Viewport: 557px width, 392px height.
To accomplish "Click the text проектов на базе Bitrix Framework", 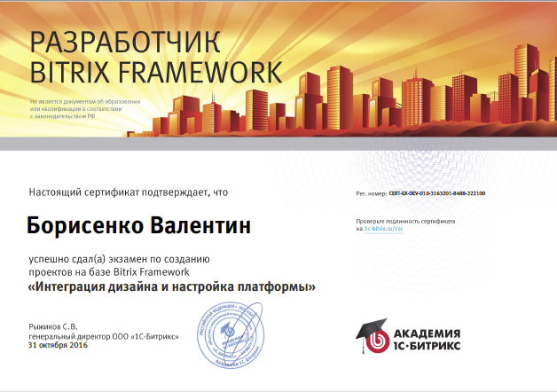I will pyautogui.click(x=109, y=272).
